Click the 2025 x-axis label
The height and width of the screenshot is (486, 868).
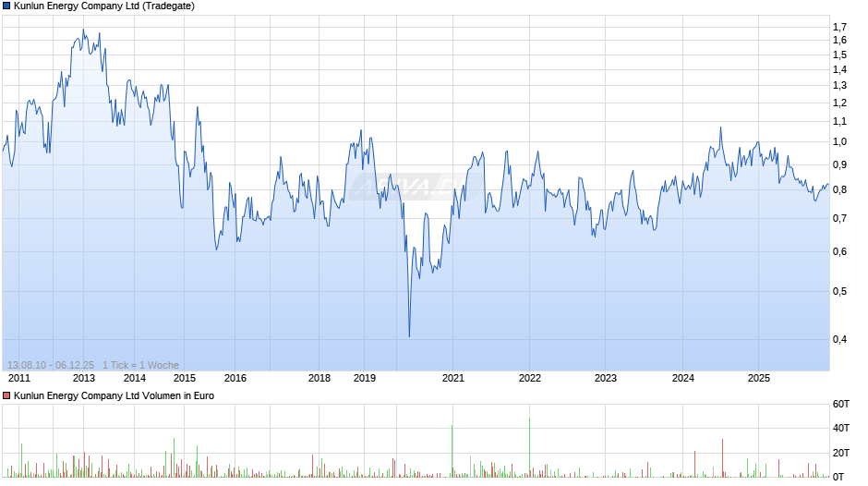point(759,378)
